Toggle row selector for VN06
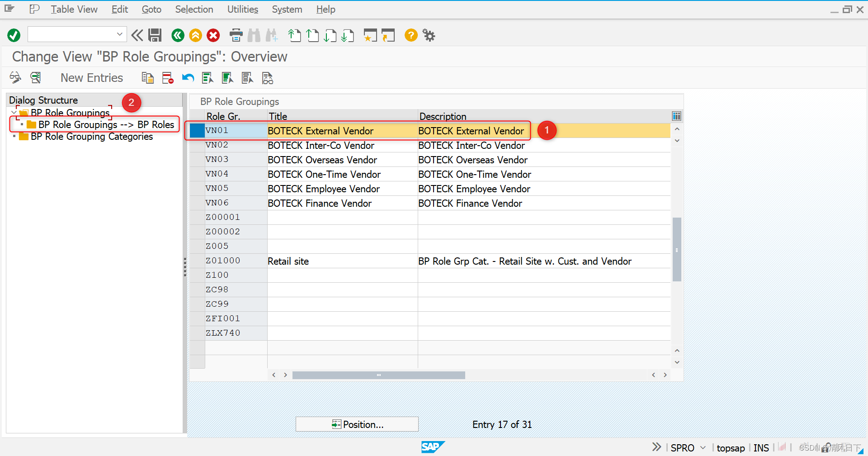This screenshot has width=868, height=456. (197, 203)
